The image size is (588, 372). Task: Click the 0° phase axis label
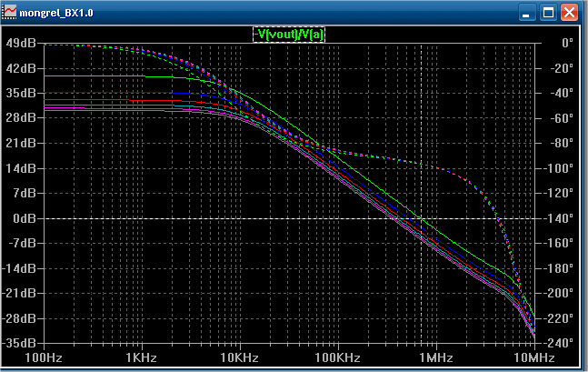coord(568,43)
